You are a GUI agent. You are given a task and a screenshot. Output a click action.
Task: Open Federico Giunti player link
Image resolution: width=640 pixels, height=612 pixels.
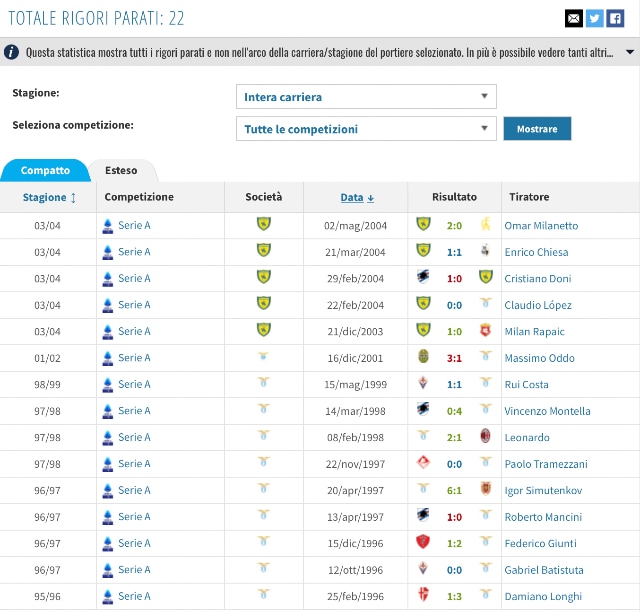(540, 543)
